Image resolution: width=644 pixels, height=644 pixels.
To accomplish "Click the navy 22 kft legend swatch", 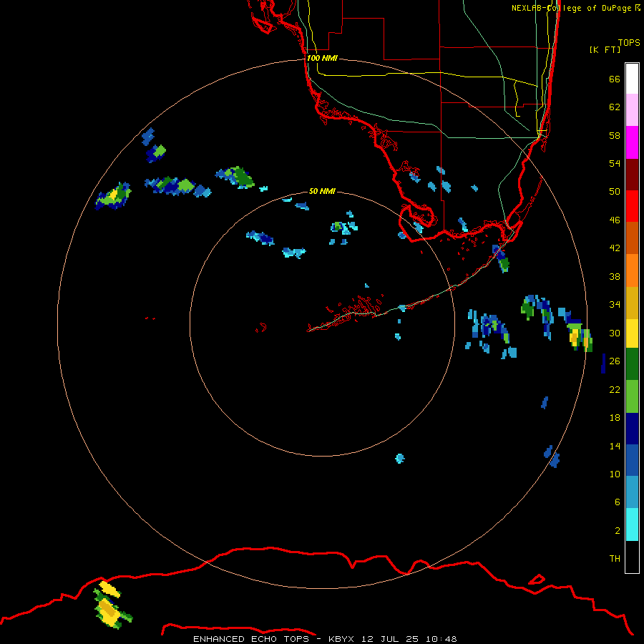I will (632, 429).
